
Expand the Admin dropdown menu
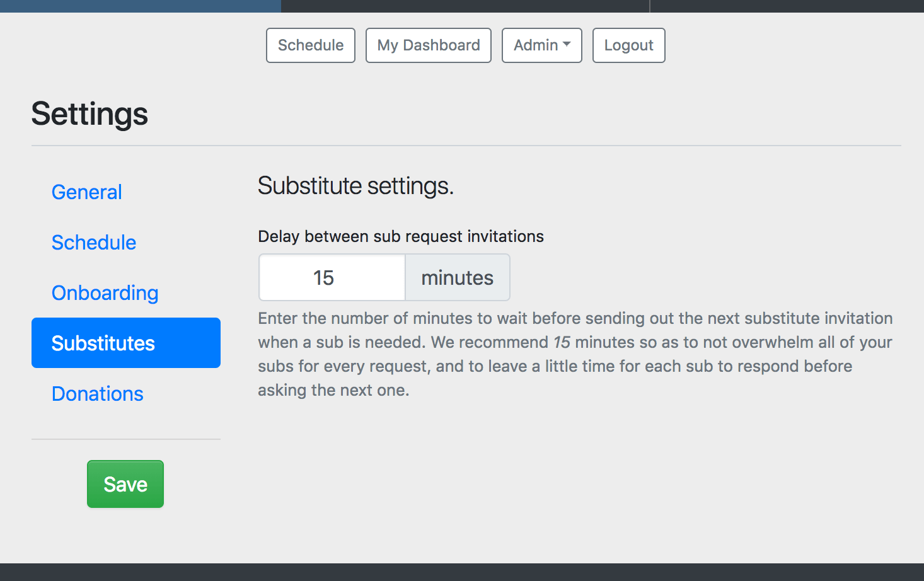click(536, 45)
